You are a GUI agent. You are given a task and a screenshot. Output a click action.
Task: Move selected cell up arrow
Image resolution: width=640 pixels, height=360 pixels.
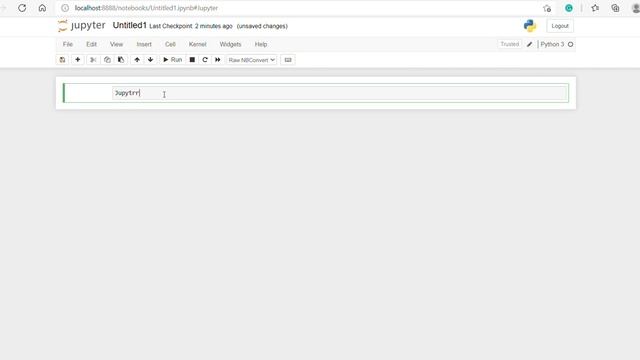(137, 60)
